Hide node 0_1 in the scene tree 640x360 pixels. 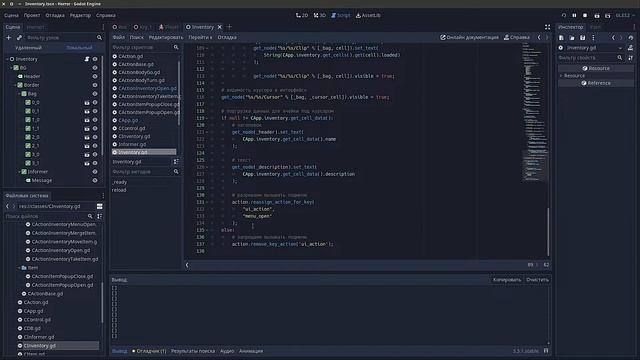[x=95, y=111]
